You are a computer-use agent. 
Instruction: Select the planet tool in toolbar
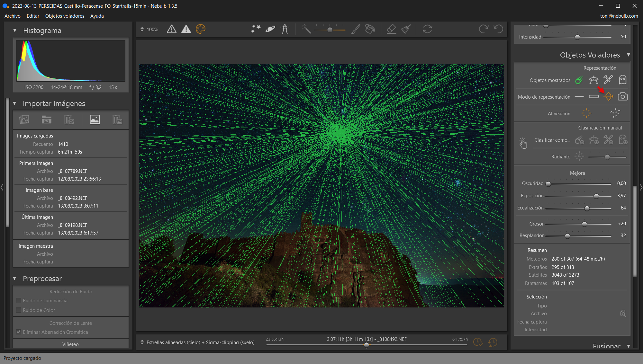(x=270, y=29)
